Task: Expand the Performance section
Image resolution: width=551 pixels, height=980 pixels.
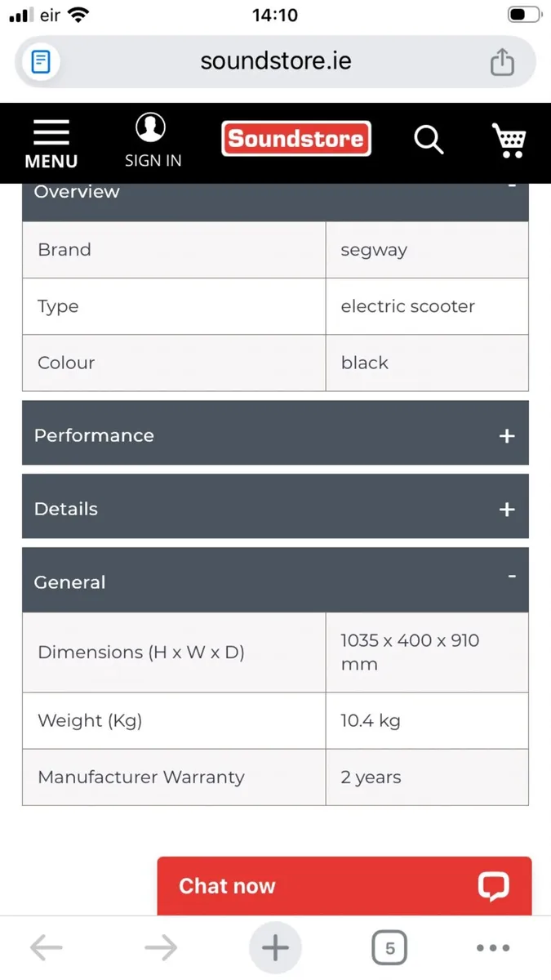Action: click(x=506, y=435)
